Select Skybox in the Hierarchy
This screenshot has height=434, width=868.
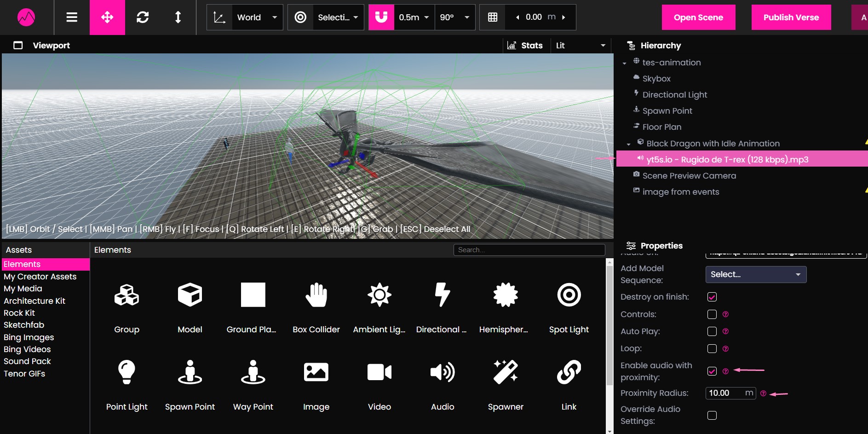pos(656,79)
